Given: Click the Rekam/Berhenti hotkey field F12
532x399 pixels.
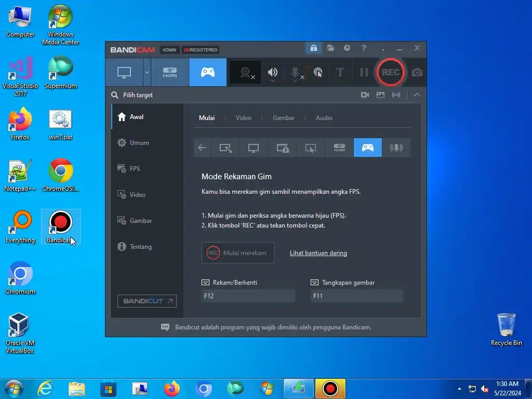Looking at the screenshot, I should [x=248, y=296].
